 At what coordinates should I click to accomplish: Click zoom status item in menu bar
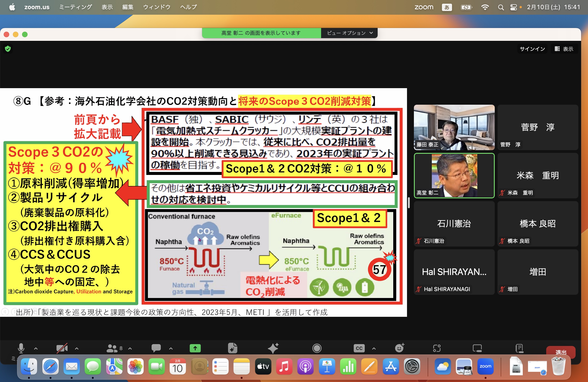pyautogui.click(x=424, y=7)
